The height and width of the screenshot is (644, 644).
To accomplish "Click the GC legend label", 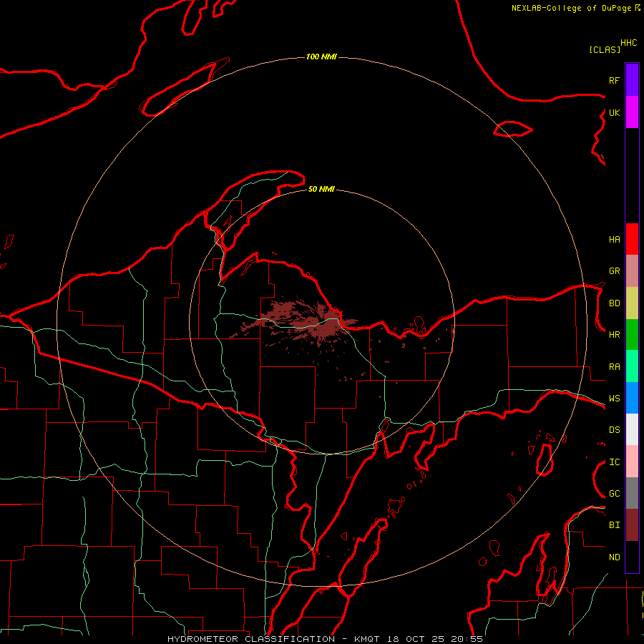I will tap(614, 494).
